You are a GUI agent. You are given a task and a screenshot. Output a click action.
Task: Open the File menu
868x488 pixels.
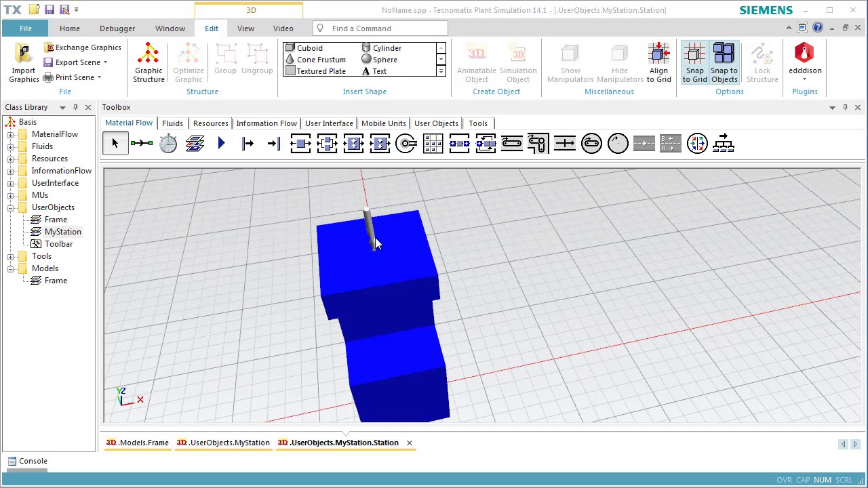[25, 28]
